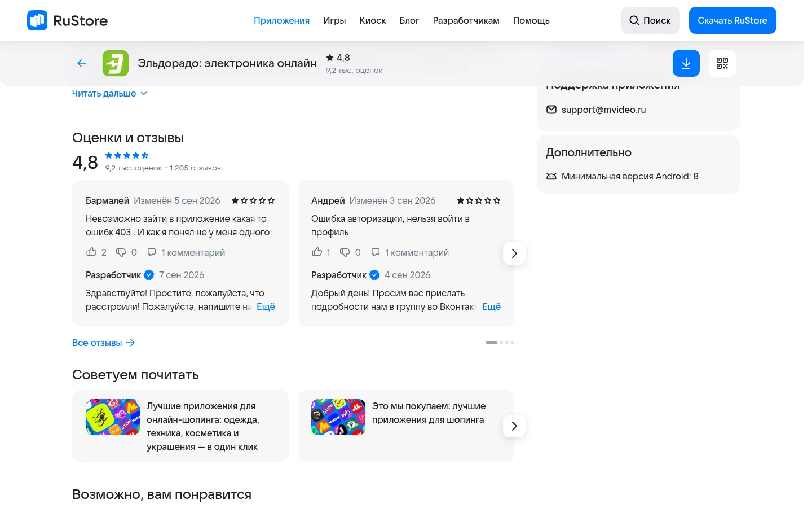Open the article thumbnail for online shopping apps
The width and height of the screenshot is (812, 508).
[x=113, y=417]
